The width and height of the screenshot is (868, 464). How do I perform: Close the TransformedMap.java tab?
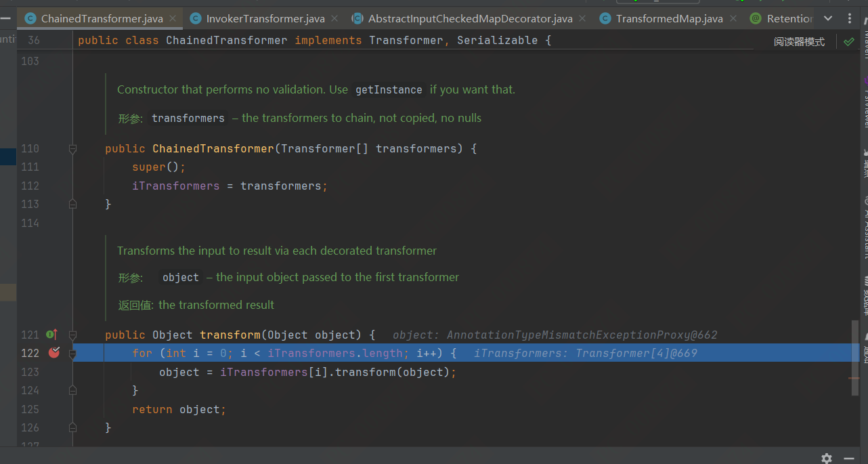[x=733, y=19]
